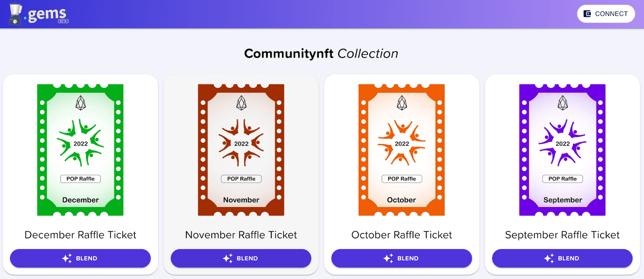This screenshot has width=644, height=279.
Task: Click the Communitynft Collection heading
Action: [x=321, y=53]
